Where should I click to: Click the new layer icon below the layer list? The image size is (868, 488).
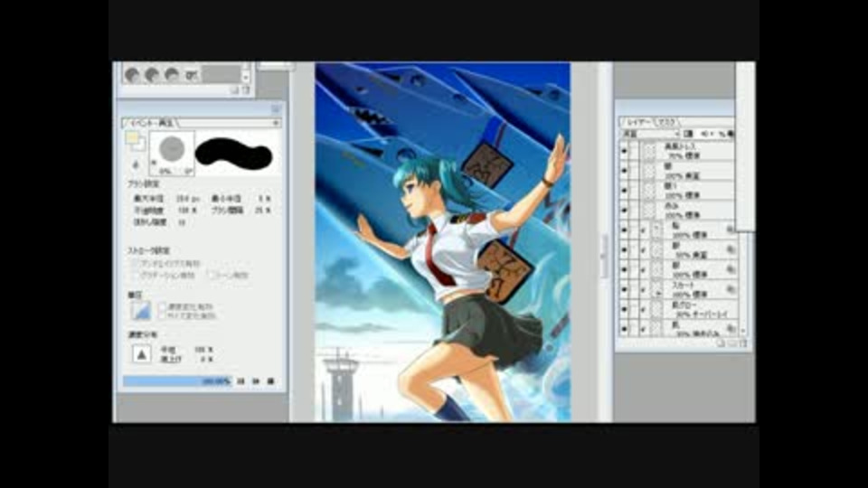(721, 343)
